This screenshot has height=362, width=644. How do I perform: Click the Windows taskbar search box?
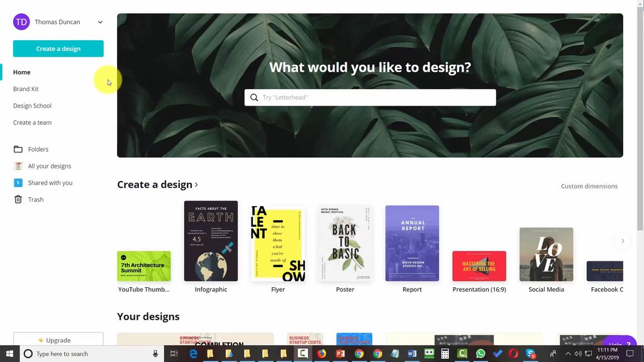92,354
